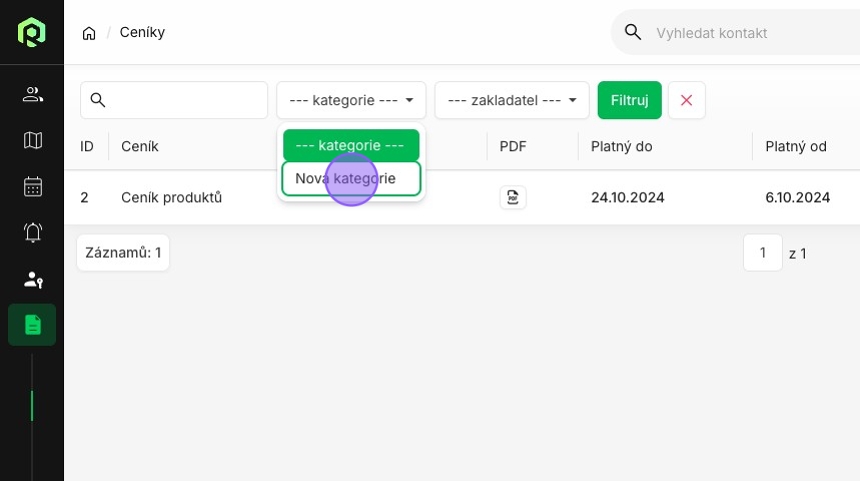The width and height of the screenshot is (860, 481).
Task: Choose Nová kategorie option
Action: coord(351,178)
